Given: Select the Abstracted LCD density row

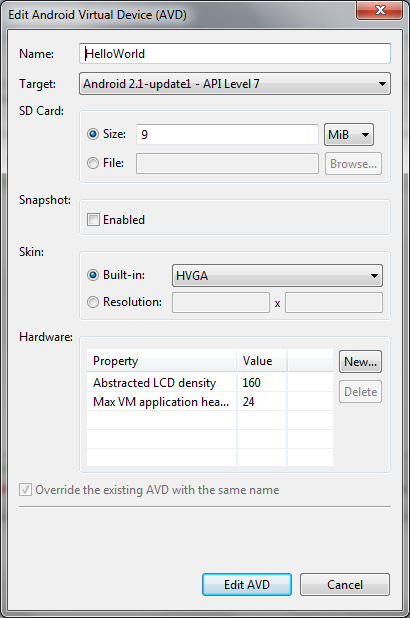Looking at the screenshot, I should click(x=210, y=382).
